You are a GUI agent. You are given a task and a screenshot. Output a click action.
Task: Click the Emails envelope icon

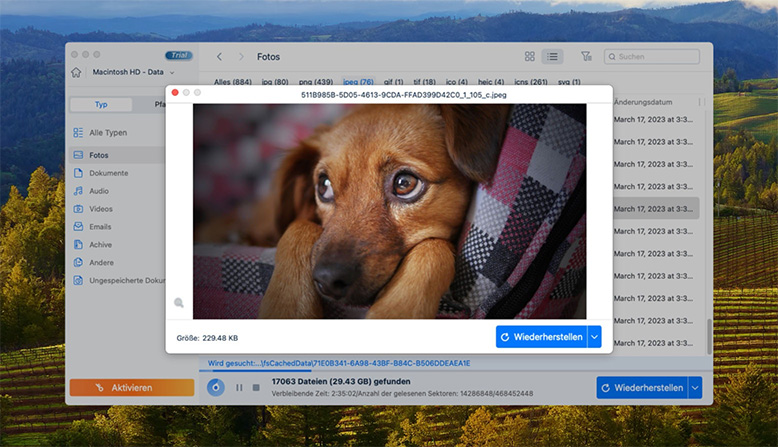(78, 227)
